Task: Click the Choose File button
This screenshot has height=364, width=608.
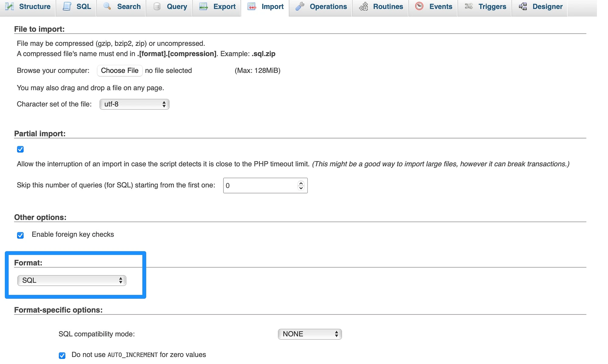Action: tap(119, 70)
